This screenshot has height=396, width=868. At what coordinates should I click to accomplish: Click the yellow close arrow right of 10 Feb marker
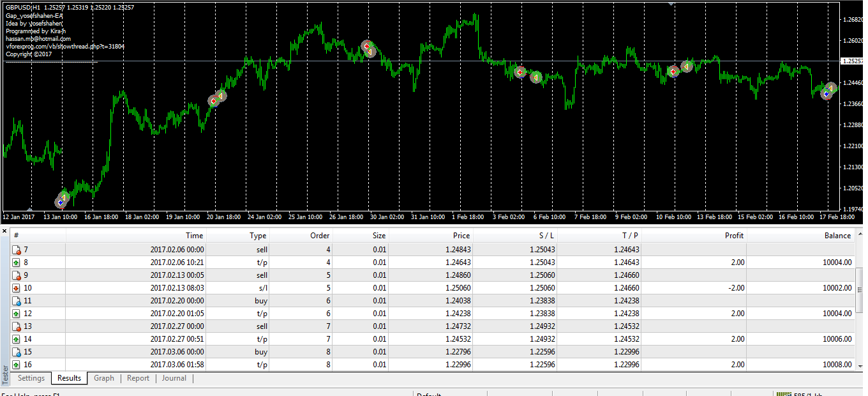coord(686,66)
